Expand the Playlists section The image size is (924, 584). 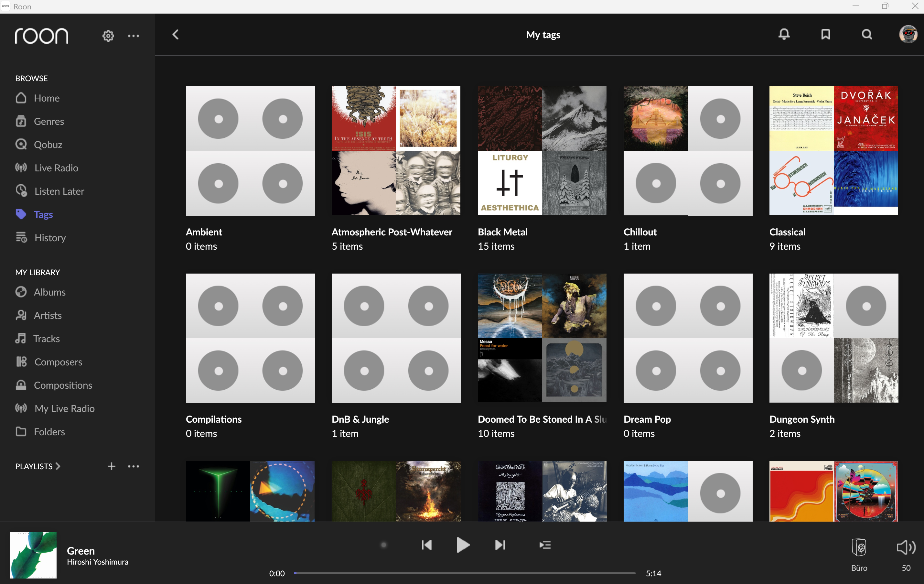point(38,466)
